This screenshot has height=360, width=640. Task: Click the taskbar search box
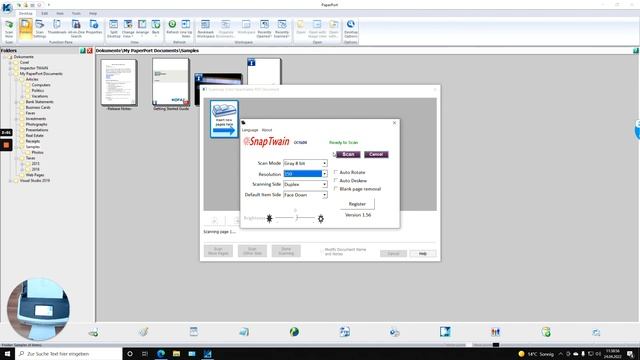point(69,353)
